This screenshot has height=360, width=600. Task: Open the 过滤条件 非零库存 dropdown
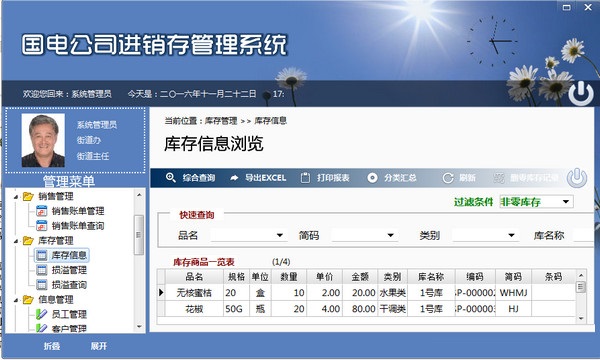click(566, 202)
